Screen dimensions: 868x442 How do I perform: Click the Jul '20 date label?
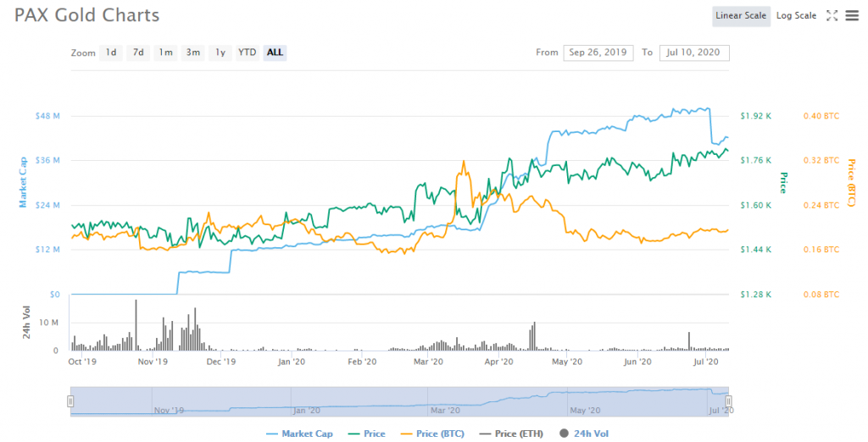click(706, 362)
